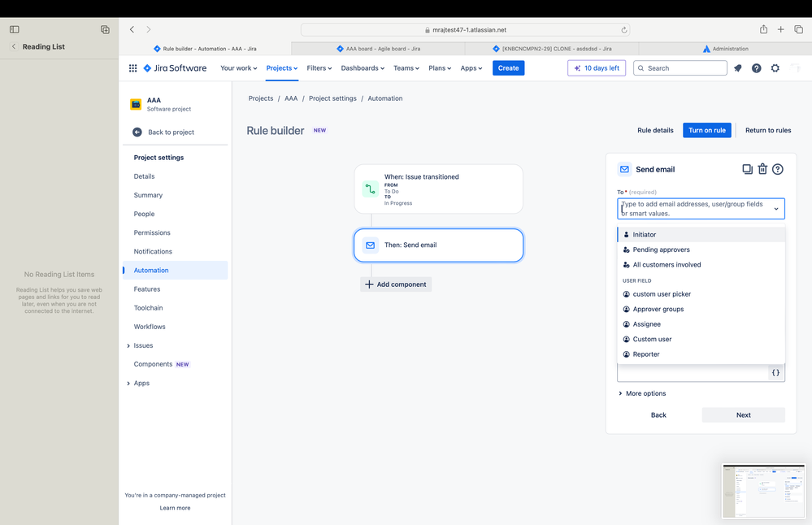Open the help question mark in top navigation
The image size is (812, 525).
pos(757,68)
